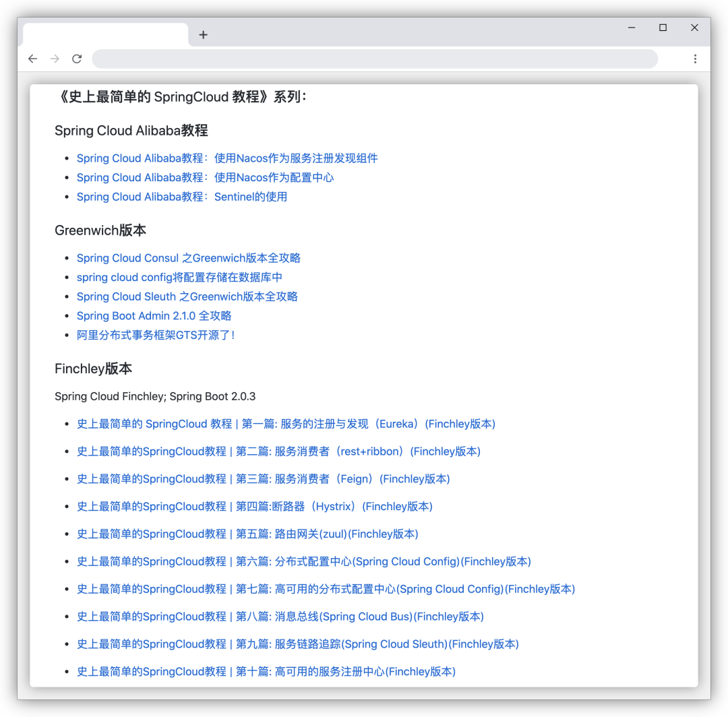Open the Nacos service registration tutorial link
728x717 pixels.
click(x=227, y=158)
